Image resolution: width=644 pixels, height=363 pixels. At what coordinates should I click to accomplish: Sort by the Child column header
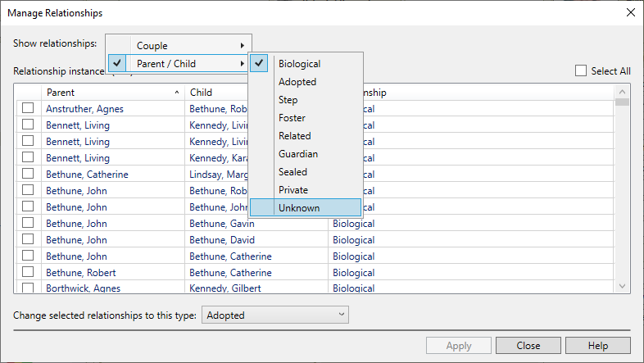click(x=215, y=93)
